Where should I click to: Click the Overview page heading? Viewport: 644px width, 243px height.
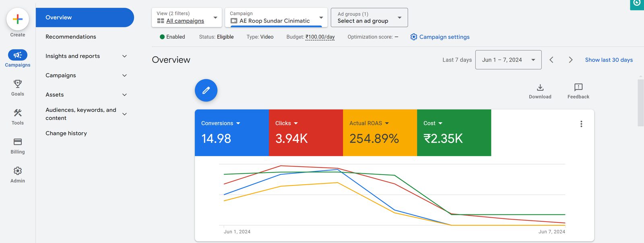pyautogui.click(x=171, y=60)
